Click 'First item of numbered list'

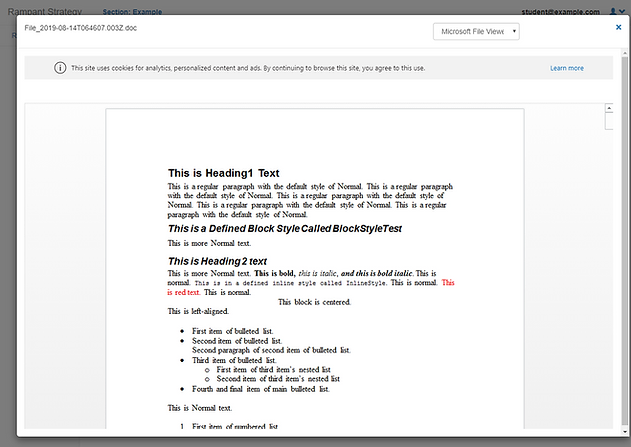click(235, 426)
